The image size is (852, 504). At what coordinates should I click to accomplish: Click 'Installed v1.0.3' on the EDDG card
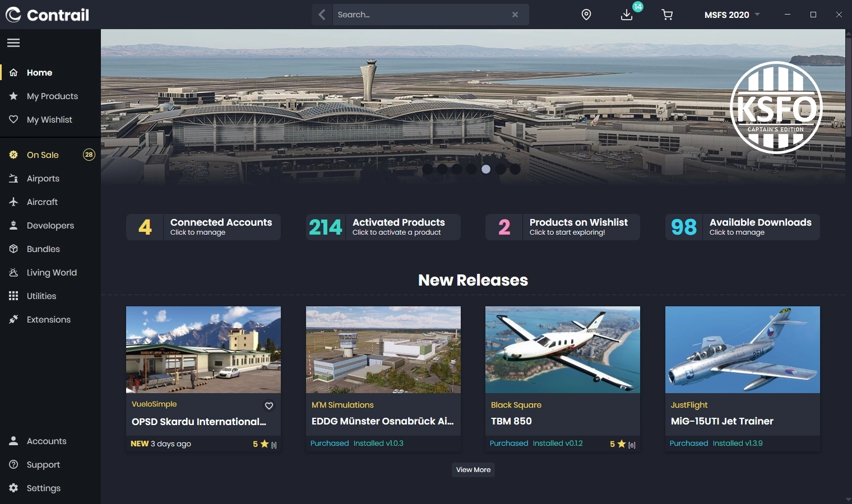[x=378, y=443]
